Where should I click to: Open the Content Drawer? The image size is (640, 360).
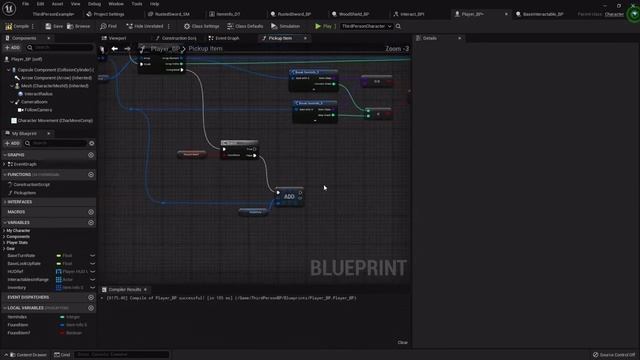click(x=28, y=355)
